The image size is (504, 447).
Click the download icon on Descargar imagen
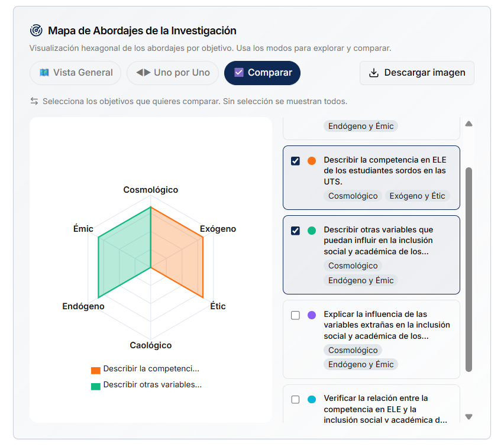(373, 73)
